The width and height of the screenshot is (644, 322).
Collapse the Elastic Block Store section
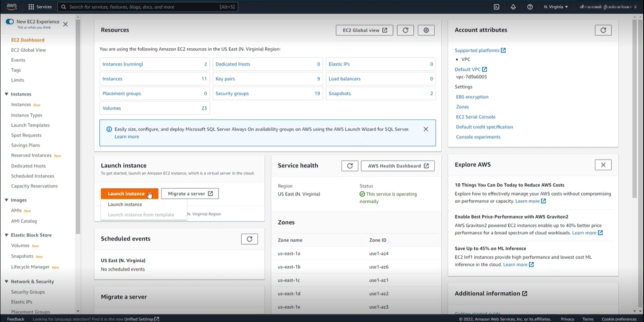[x=7, y=235]
